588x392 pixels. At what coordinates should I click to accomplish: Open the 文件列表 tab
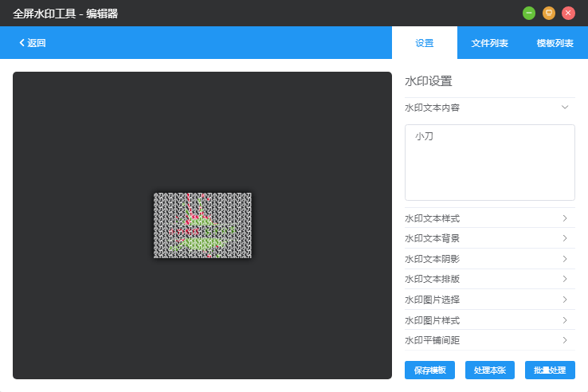(x=490, y=43)
